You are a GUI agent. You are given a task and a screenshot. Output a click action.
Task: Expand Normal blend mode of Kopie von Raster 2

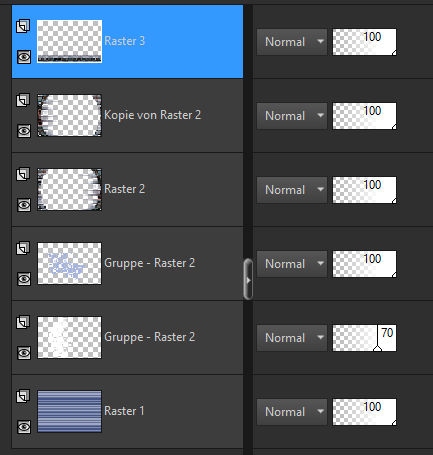[x=292, y=116]
